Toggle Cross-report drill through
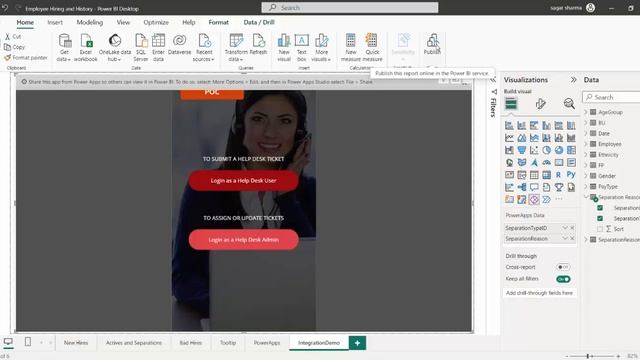 563,267
